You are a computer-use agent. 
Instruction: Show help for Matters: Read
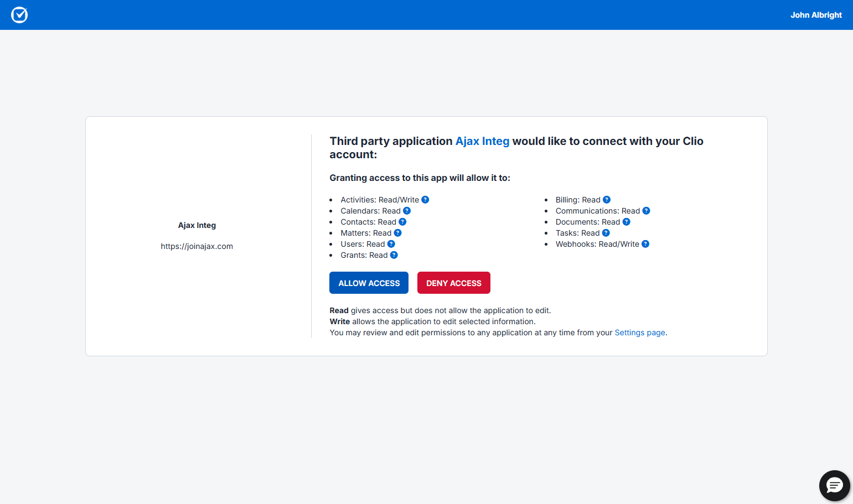point(397,233)
